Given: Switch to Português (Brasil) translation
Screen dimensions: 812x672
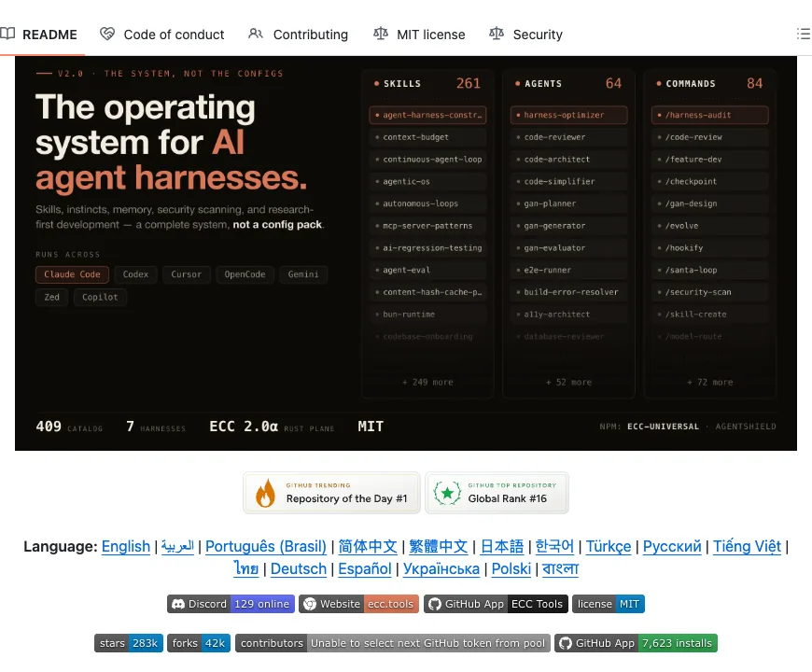Looking at the screenshot, I should 266,546.
